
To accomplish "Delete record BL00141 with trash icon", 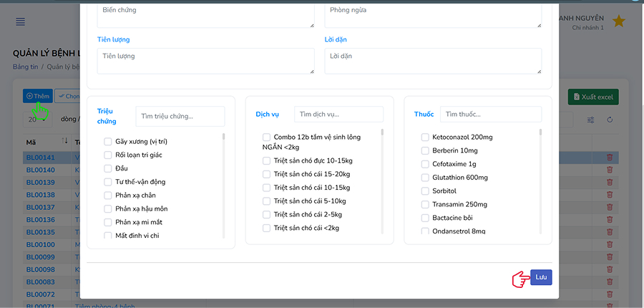I will 610,158.
